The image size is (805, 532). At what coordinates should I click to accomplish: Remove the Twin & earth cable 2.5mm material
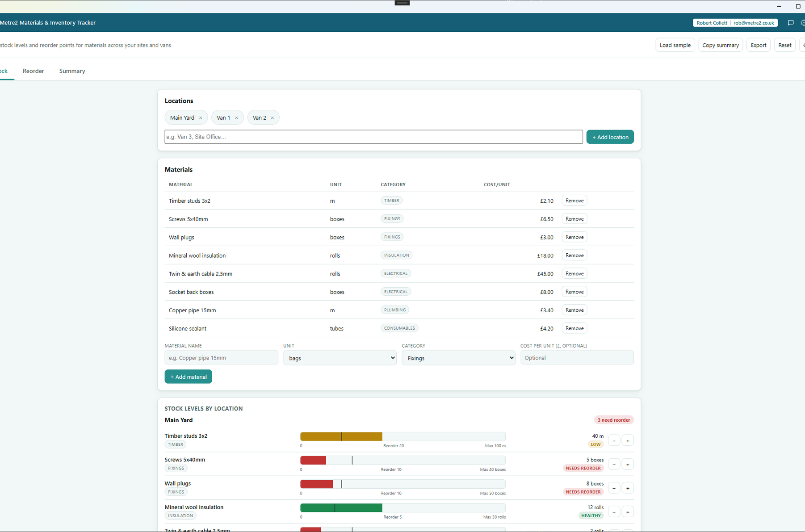[574, 273]
